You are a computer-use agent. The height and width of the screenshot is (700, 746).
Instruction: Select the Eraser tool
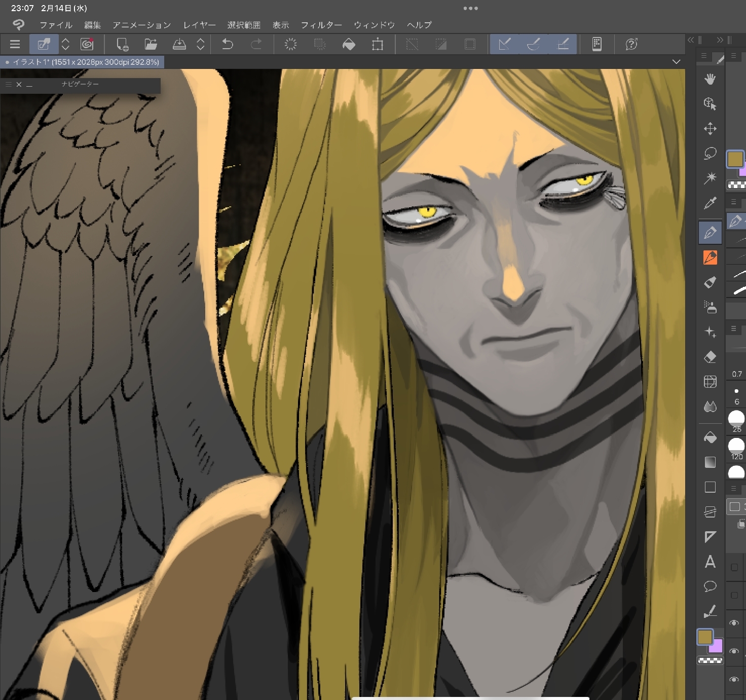point(710,357)
